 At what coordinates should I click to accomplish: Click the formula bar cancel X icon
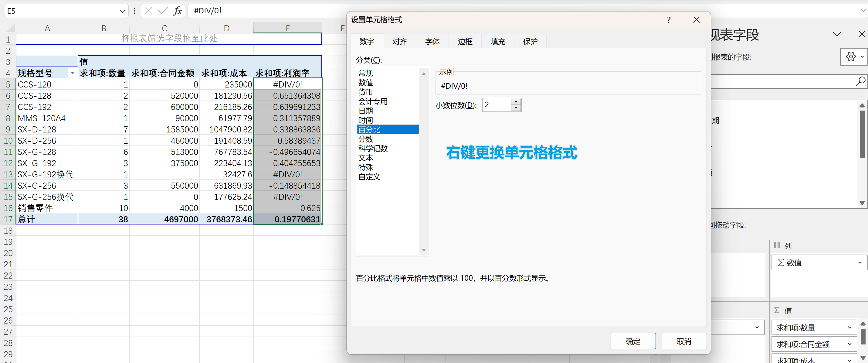click(148, 11)
